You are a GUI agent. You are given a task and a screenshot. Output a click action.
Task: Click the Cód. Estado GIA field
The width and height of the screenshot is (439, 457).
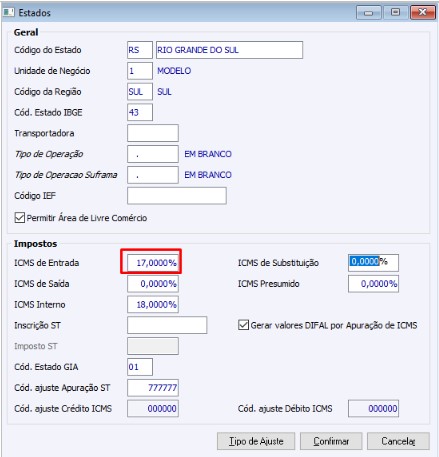tap(140, 367)
